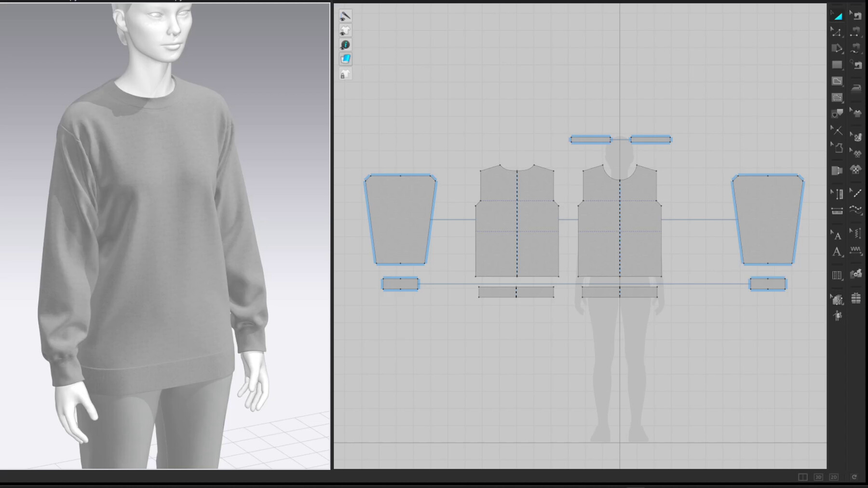Toggle garment visibility overlay

(346, 30)
